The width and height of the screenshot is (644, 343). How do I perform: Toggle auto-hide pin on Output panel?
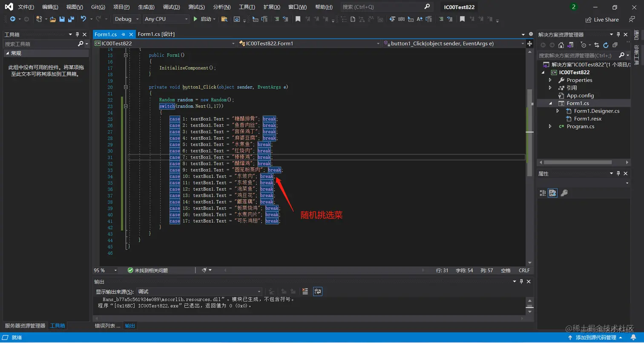click(x=521, y=282)
